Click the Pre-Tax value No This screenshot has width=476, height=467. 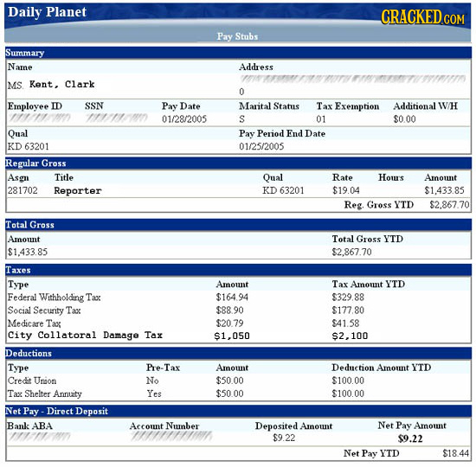(152, 381)
